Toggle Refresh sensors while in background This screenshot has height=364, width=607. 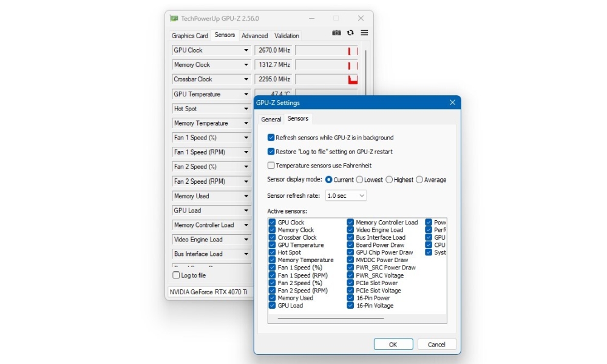click(x=271, y=138)
